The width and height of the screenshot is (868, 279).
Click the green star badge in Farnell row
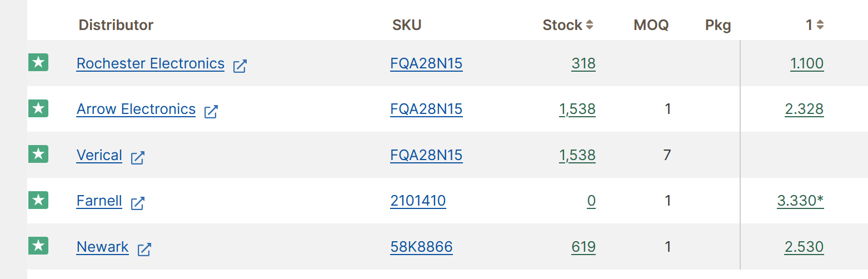(38, 200)
